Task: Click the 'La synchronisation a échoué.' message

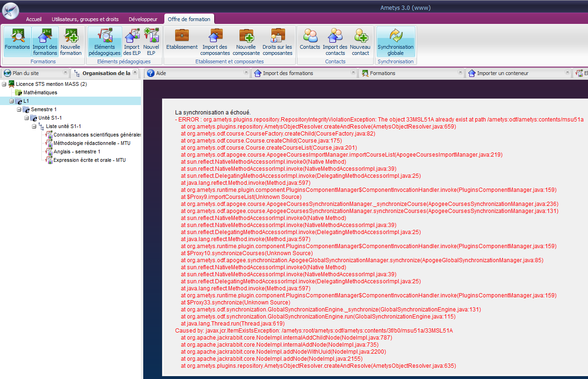Action: pyautogui.click(x=213, y=113)
